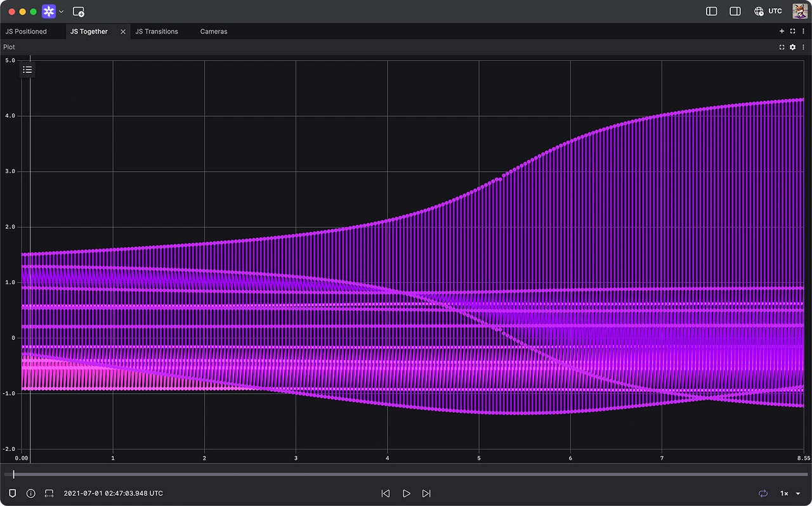The image size is (812, 506).
Task: Open the Rerun logo dropdown menu
Action: [61, 11]
